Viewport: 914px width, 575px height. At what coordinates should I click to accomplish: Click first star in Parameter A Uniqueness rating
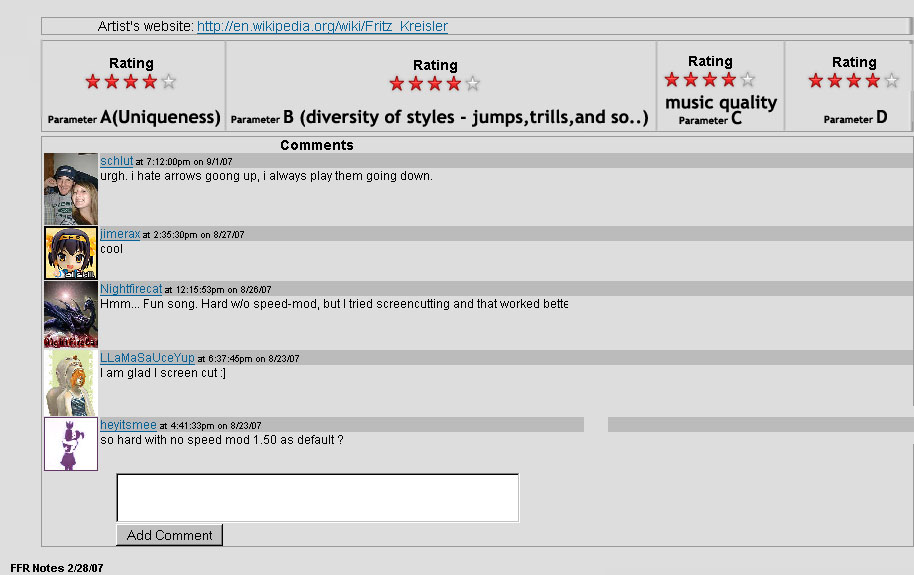[x=93, y=82]
